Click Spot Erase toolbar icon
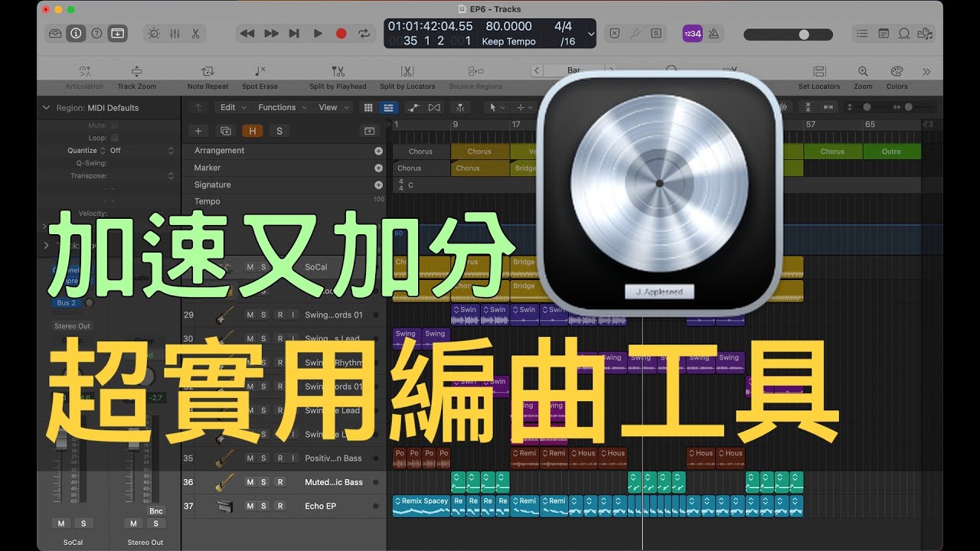The image size is (980, 551). tap(260, 71)
